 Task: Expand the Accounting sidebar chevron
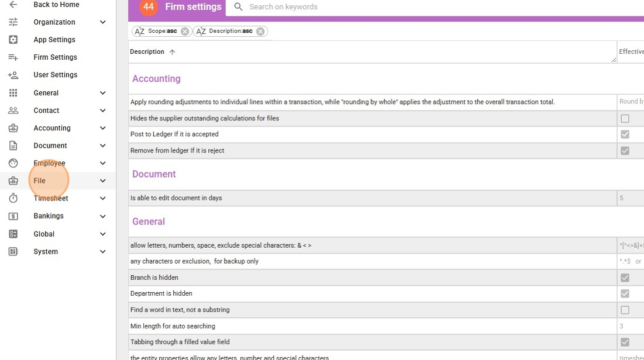click(103, 128)
